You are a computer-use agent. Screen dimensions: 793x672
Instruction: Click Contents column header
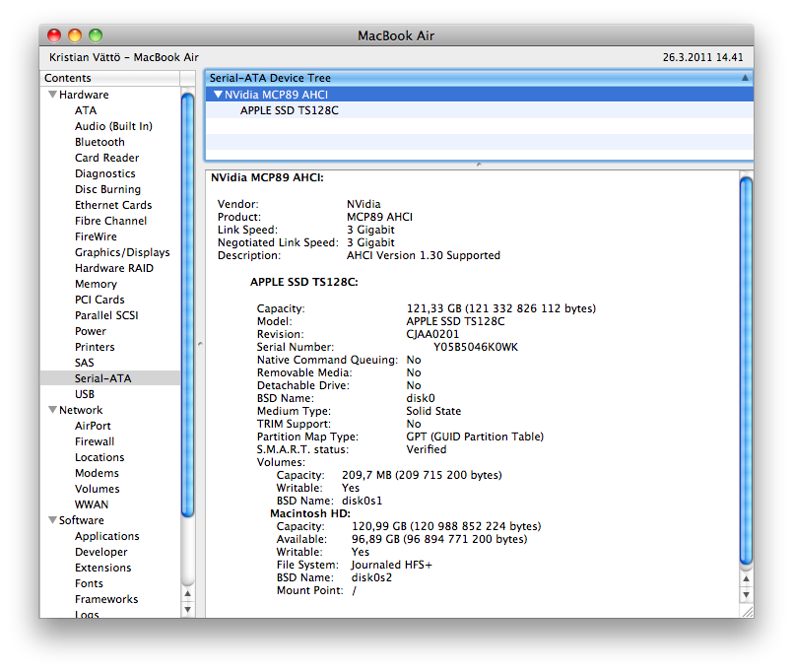(x=109, y=78)
